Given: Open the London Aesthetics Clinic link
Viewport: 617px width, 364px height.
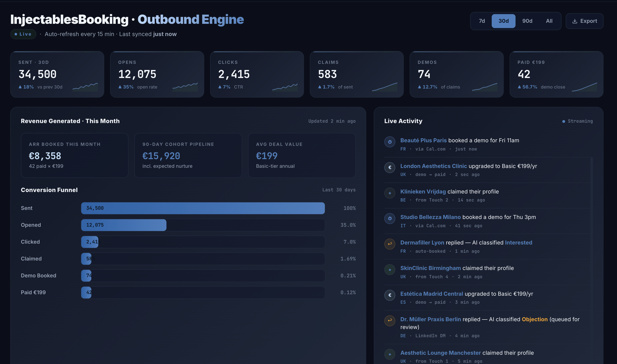Looking at the screenshot, I should 433,166.
